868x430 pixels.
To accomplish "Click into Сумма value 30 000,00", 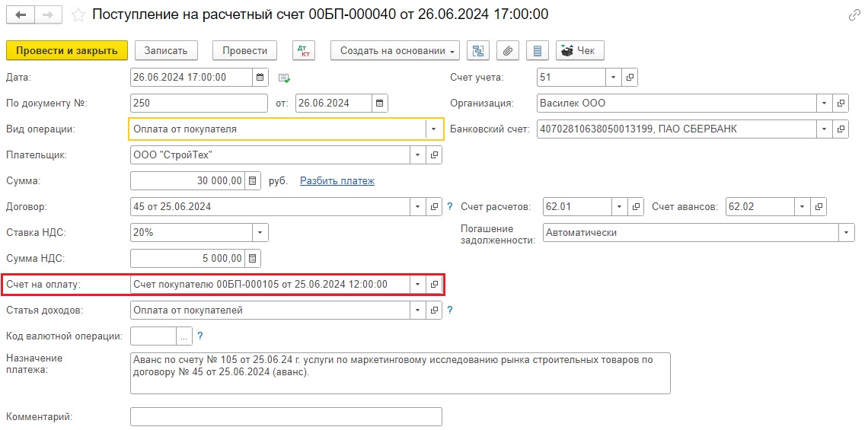I will point(187,180).
